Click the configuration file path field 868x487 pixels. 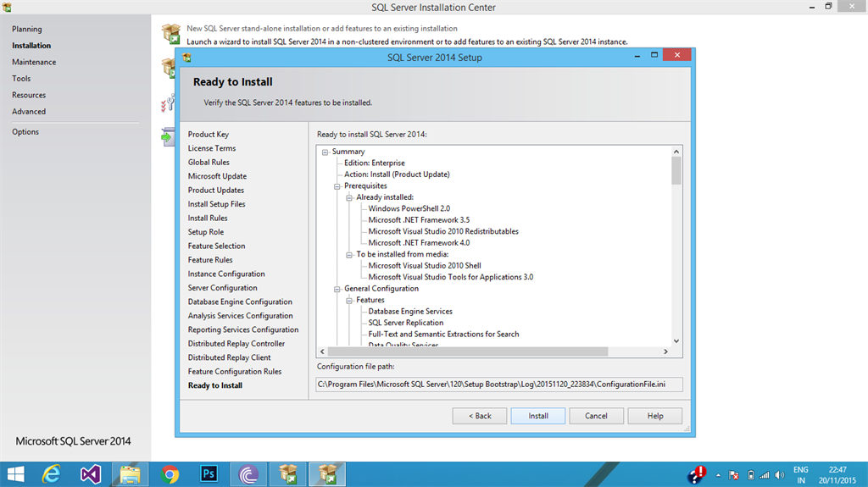(x=498, y=384)
